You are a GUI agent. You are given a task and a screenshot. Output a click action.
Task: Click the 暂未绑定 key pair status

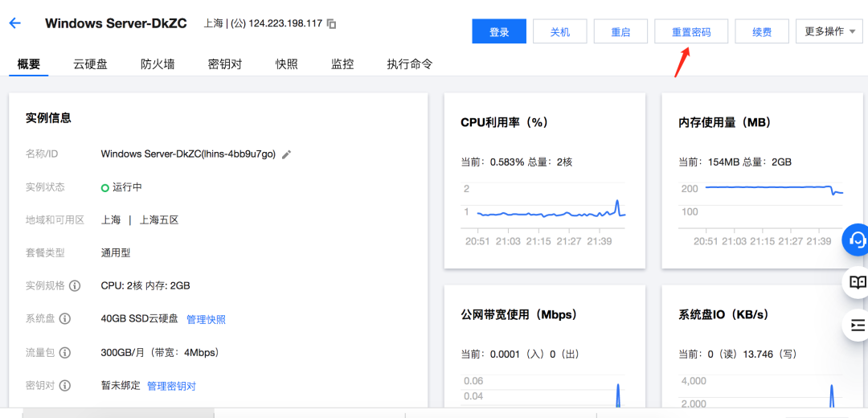click(121, 386)
